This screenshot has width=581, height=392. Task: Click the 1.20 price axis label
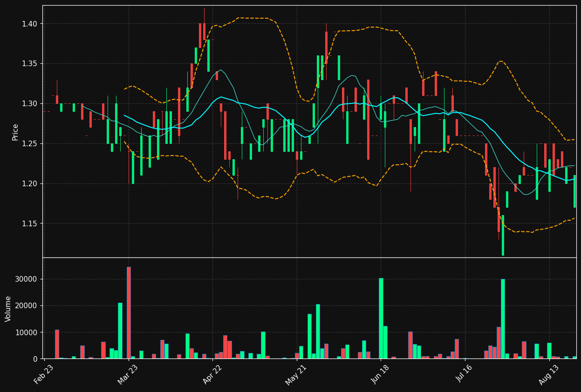coord(30,183)
